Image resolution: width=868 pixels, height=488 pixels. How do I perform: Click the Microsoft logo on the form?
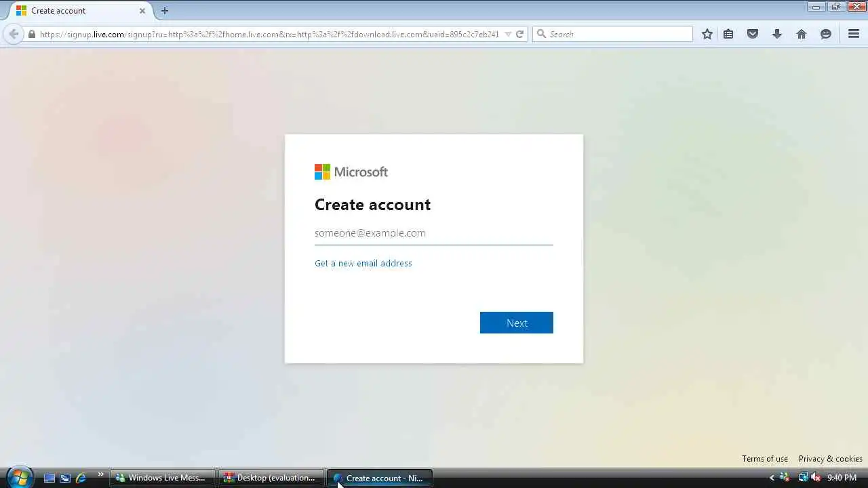click(x=351, y=172)
